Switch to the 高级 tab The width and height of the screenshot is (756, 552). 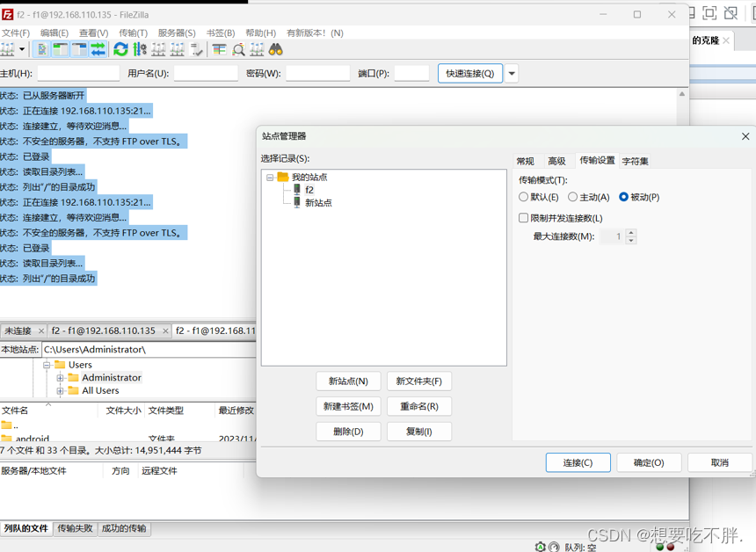[556, 161]
